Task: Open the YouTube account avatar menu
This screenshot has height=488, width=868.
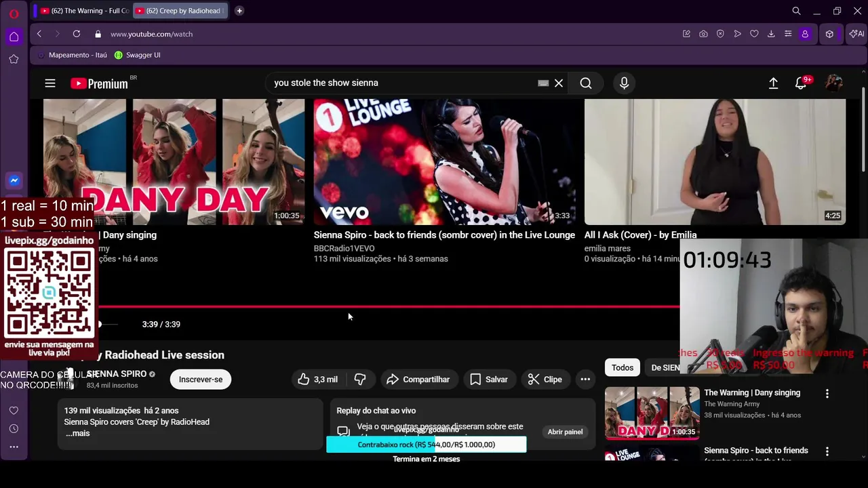Action: [833, 83]
